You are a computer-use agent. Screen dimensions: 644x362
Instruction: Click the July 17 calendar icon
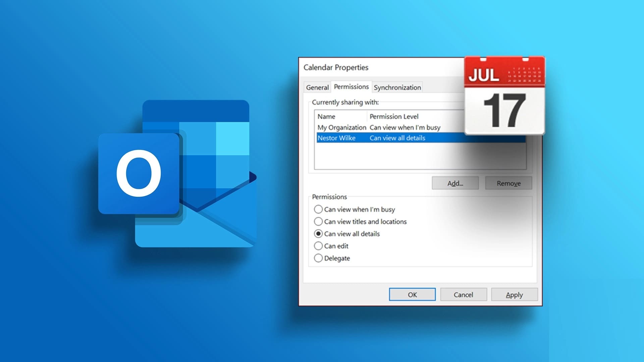504,96
